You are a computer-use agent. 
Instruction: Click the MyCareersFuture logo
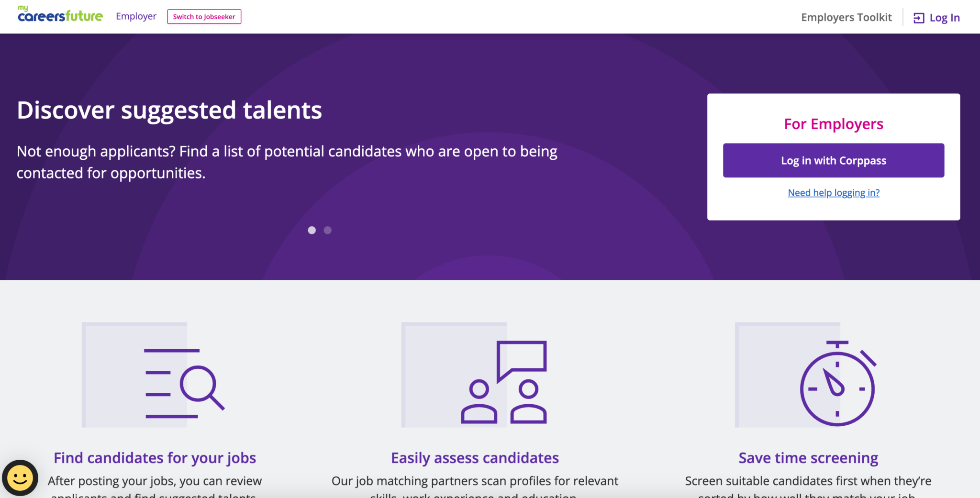point(60,15)
